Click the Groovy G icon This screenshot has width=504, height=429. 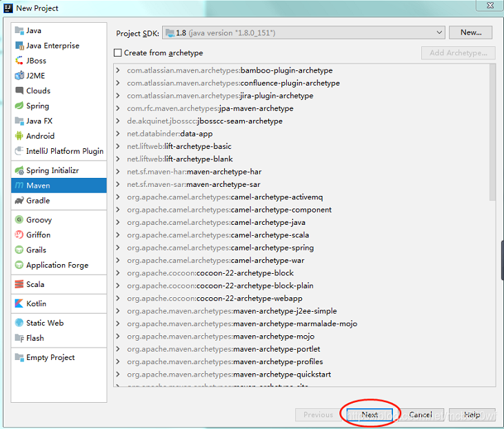(x=19, y=219)
